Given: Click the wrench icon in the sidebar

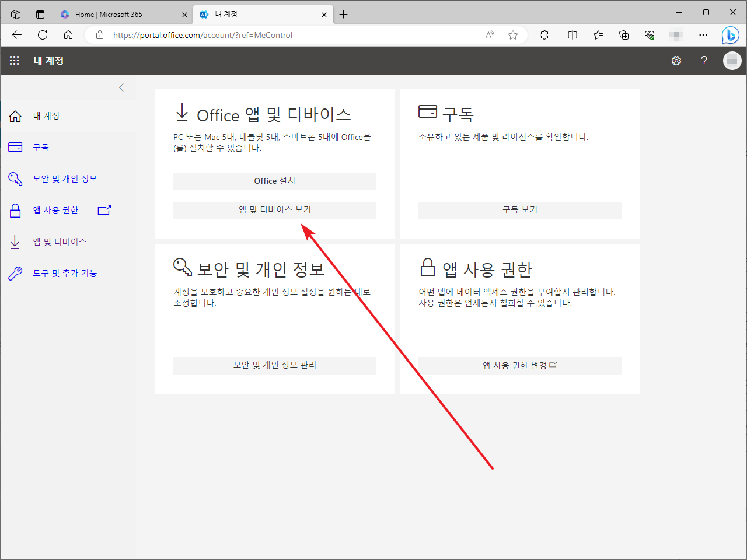Looking at the screenshot, I should pyautogui.click(x=15, y=274).
